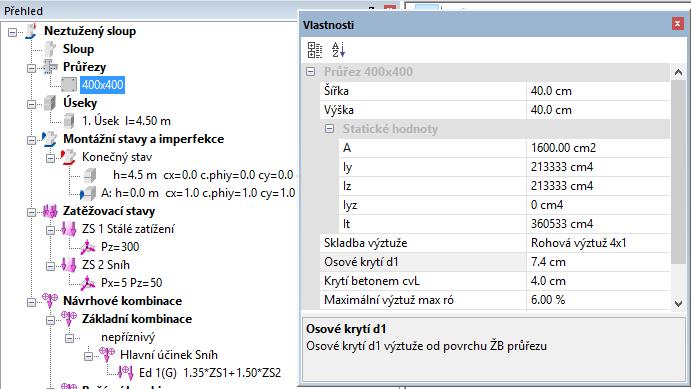The width and height of the screenshot is (691, 389).
Task: Select 1. Úsek l=4.50 m item
Action: [126, 121]
